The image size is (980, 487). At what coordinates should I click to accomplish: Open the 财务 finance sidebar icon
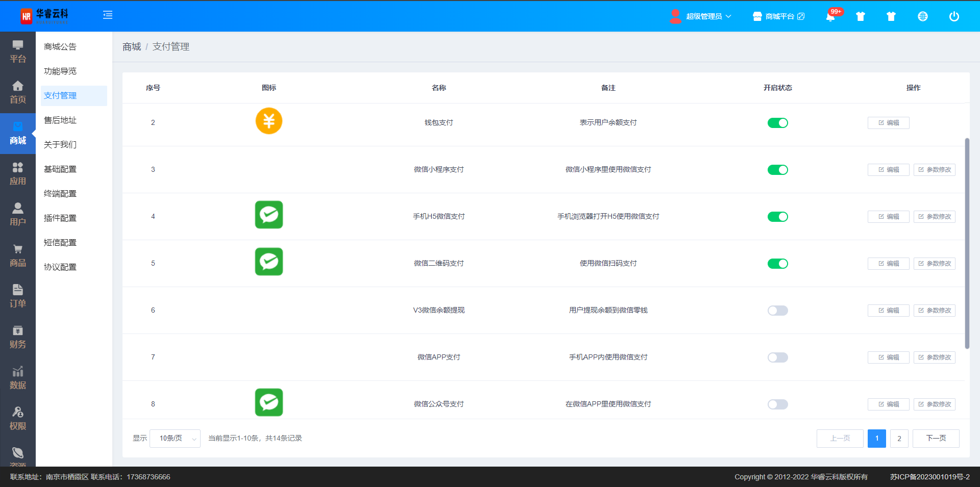(x=18, y=337)
